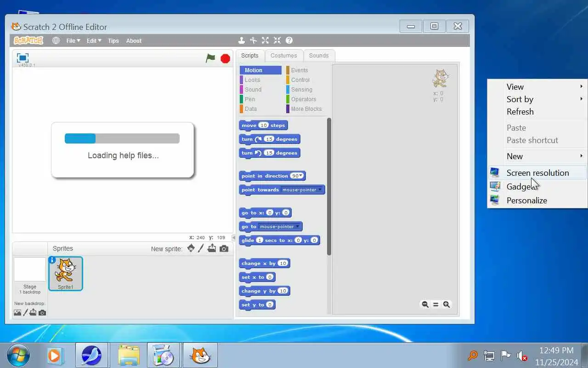This screenshot has width=588, height=368.
Task: Select the Motion block category
Action: pos(260,70)
